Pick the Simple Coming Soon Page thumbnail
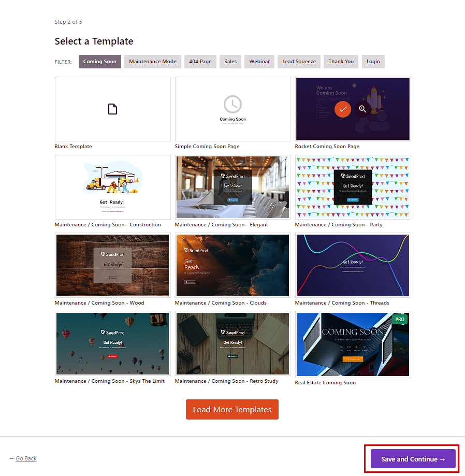Screen dimensions: 465x476 (233, 109)
